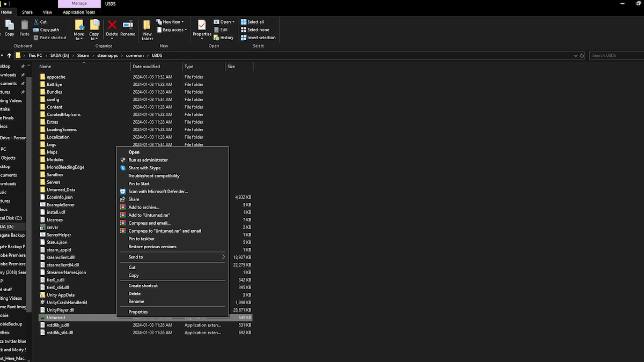Select the Unturned_Data folder
Viewport: 644px width, 362px height.
click(x=61, y=190)
